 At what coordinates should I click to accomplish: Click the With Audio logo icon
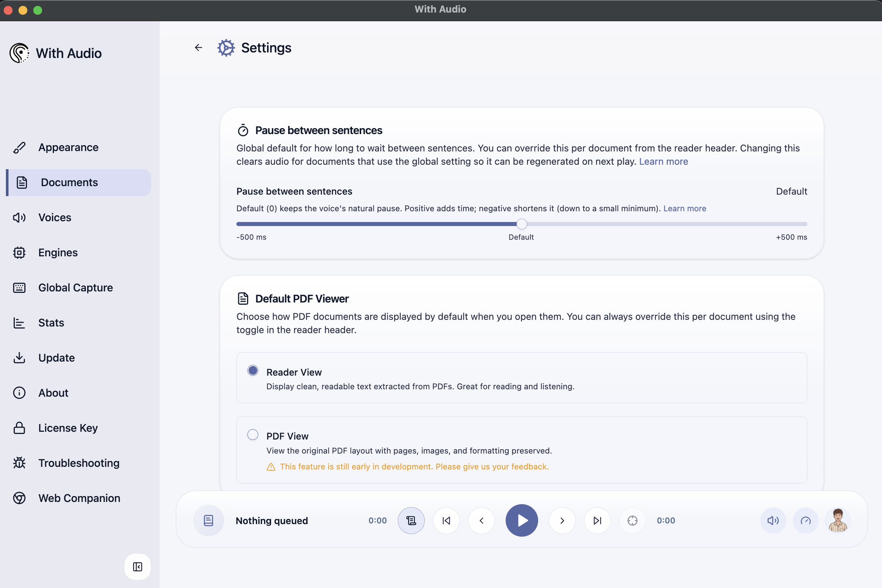click(19, 53)
